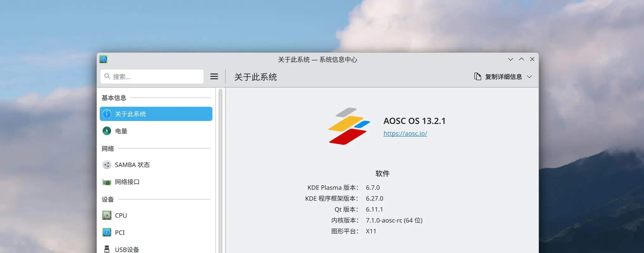Click the search field in sidebar
This screenshot has width=644, height=253.
click(152, 77)
